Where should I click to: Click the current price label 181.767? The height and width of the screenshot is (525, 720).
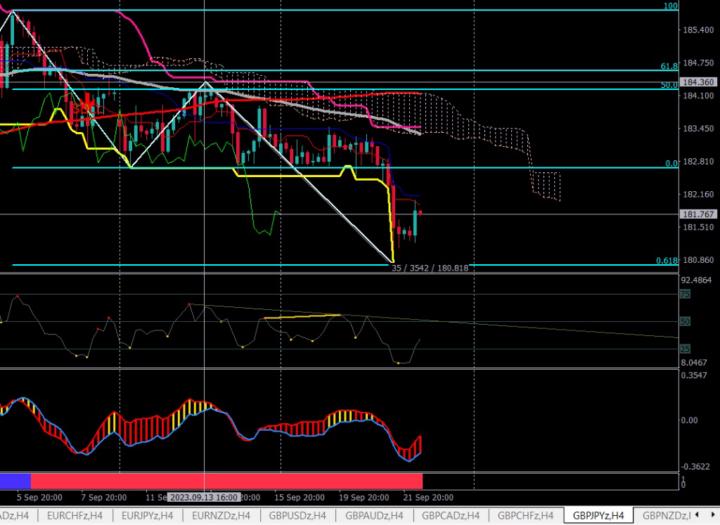(697, 214)
